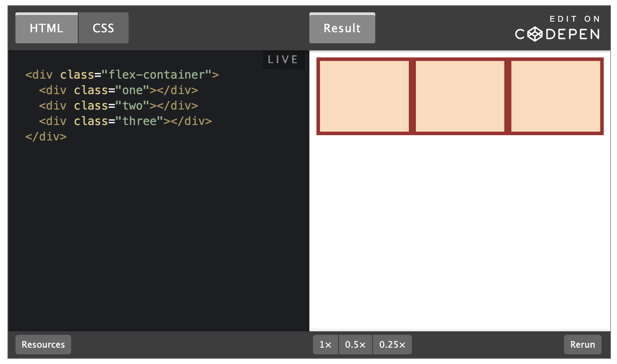Screen dimensions: 617x364
Task: Click the code line with class "two"
Action: 118,106
